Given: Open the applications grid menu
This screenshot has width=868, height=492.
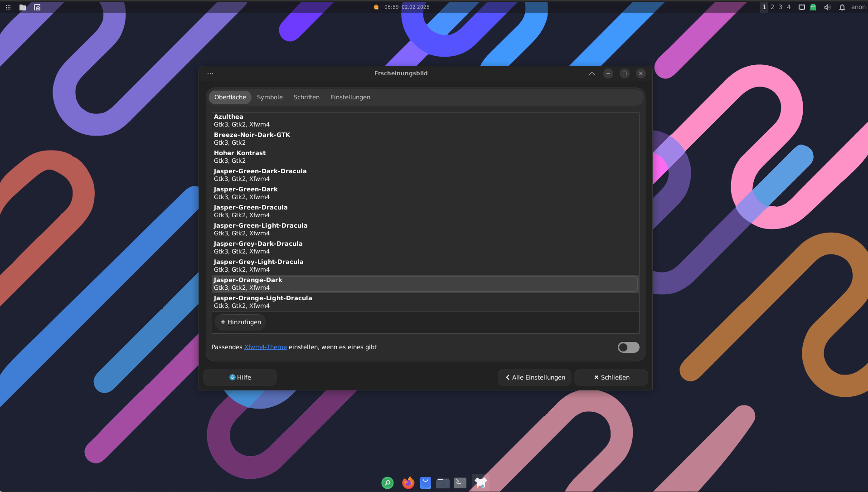Looking at the screenshot, I should coord(8,7).
